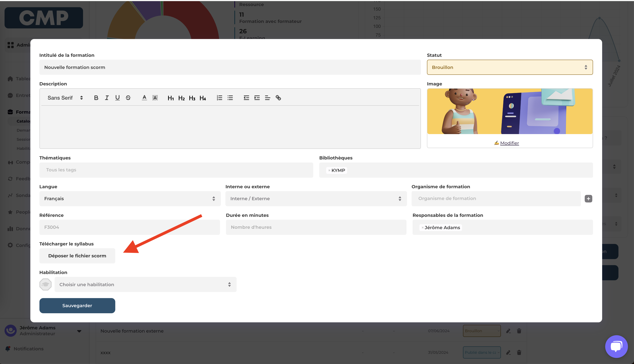Image resolution: width=634 pixels, height=364 pixels.
Task: Insert a link in description
Action: click(x=278, y=98)
